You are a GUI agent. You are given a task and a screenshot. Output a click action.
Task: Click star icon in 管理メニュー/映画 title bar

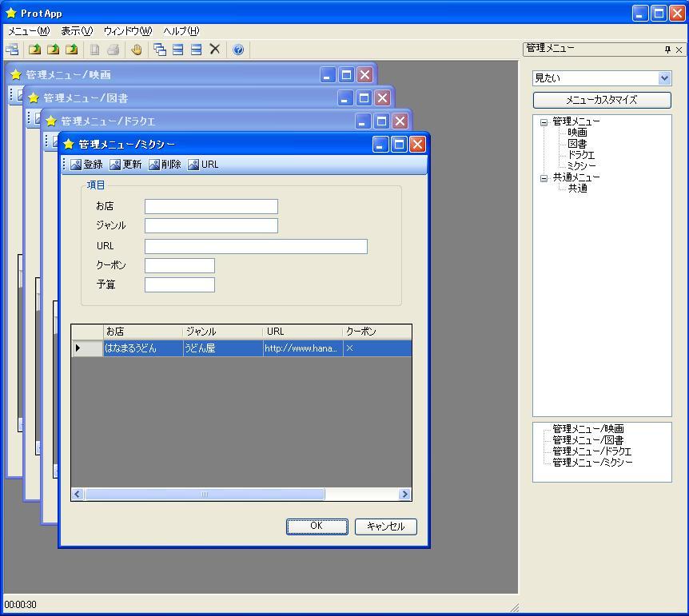16,74
